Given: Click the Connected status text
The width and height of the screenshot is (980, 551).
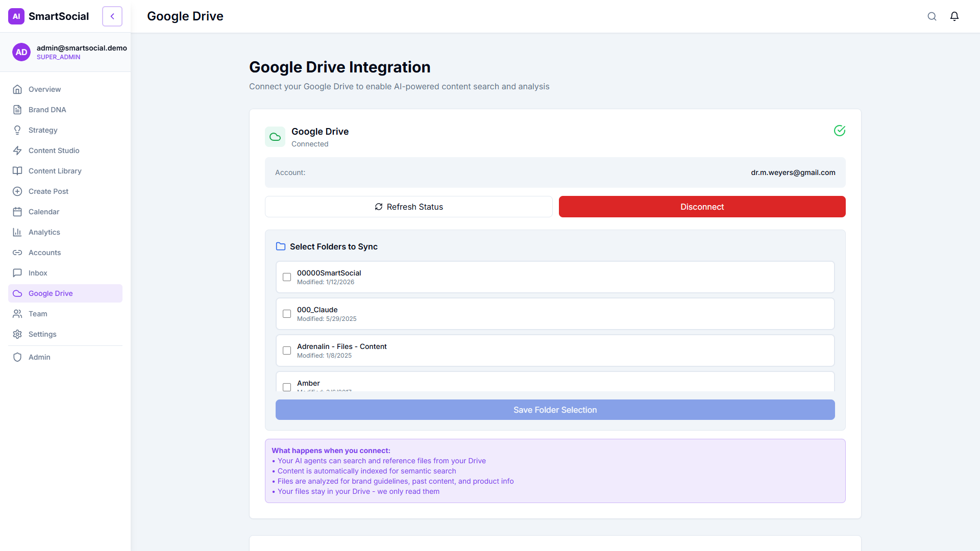Looking at the screenshot, I should tap(310, 144).
